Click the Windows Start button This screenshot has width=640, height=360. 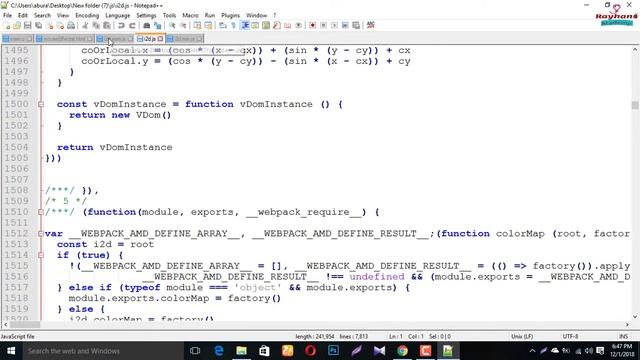(11, 351)
